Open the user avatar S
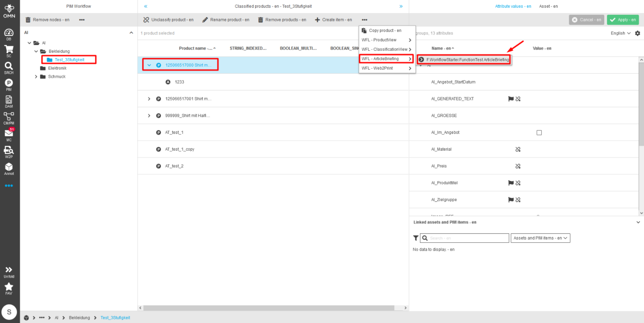The width and height of the screenshot is (644, 323). tap(9, 312)
